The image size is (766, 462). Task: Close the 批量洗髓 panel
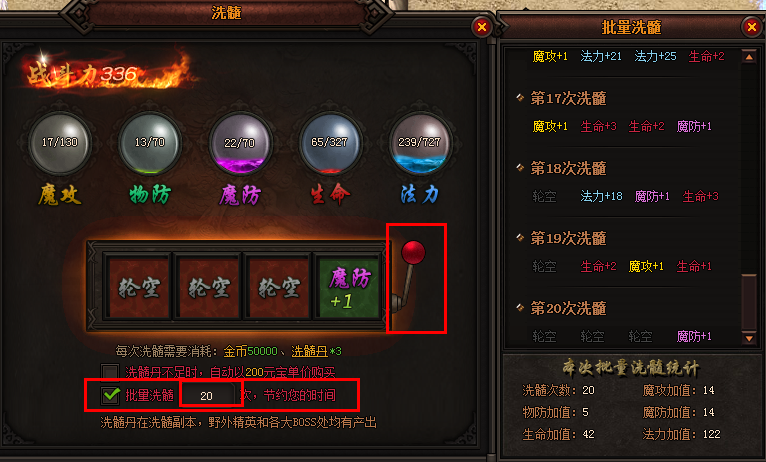[x=752, y=27]
